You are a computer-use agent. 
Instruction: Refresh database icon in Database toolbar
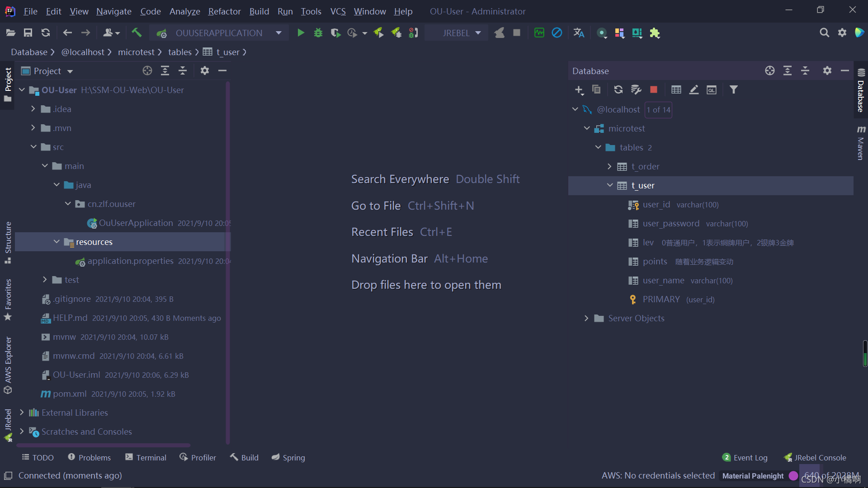point(618,89)
